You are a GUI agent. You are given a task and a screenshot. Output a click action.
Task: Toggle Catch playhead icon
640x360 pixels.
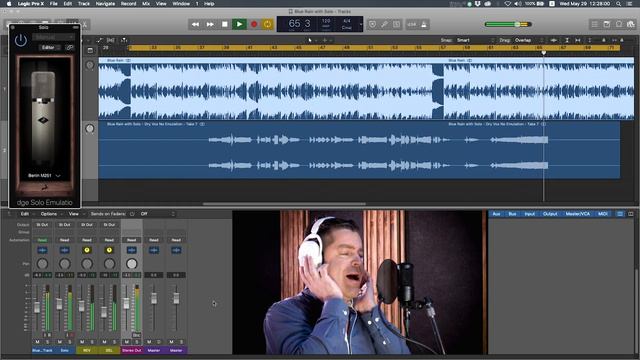pos(124,40)
